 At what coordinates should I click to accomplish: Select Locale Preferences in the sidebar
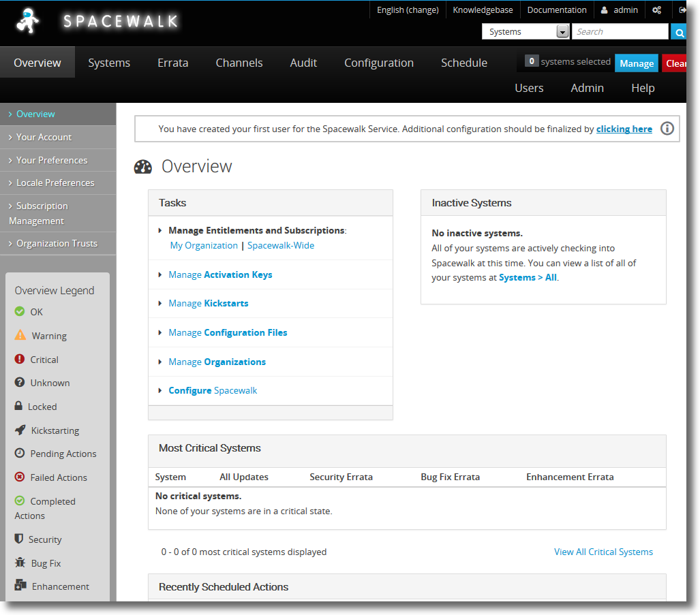[58, 183]
